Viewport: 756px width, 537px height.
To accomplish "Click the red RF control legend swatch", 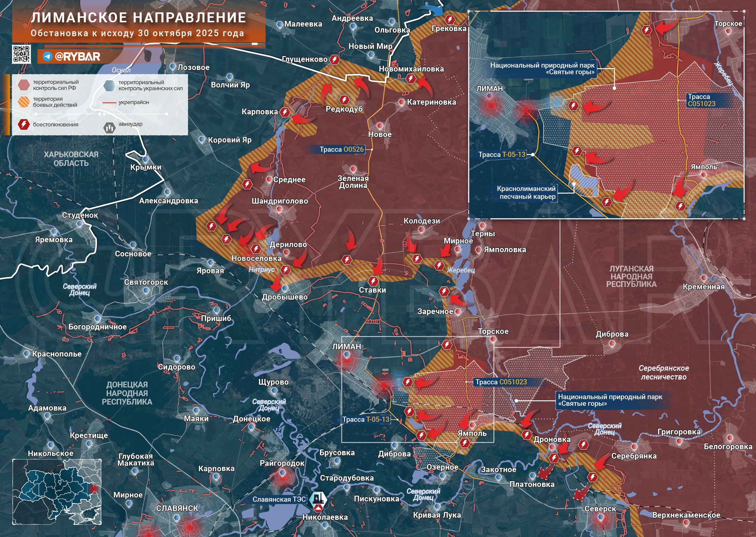I will click(24, 85).
